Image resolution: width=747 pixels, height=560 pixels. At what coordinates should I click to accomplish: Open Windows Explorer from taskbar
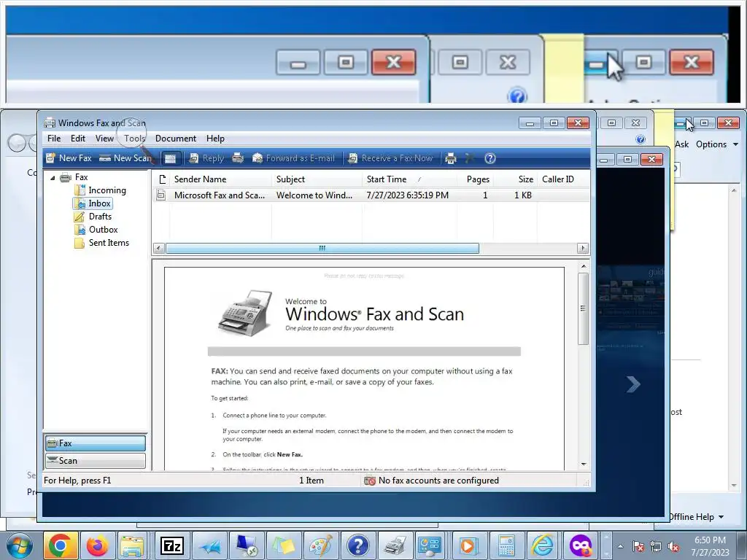tap(132, 545)
